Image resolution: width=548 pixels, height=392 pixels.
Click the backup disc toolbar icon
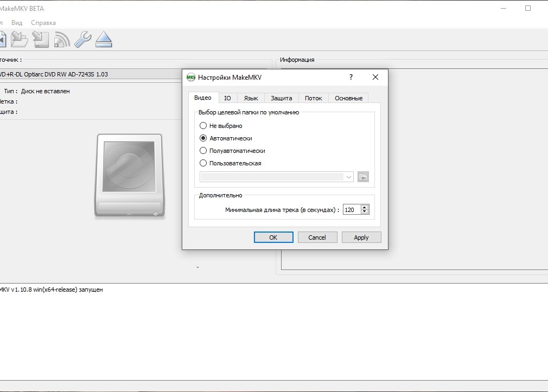(x=41, y=39)
